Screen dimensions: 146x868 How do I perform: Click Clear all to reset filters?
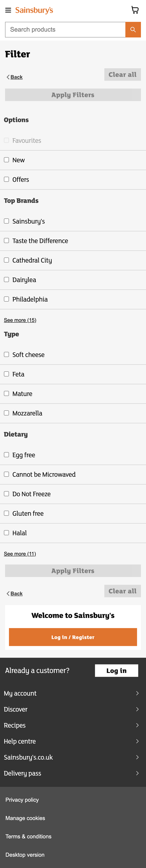pos(123,74)
